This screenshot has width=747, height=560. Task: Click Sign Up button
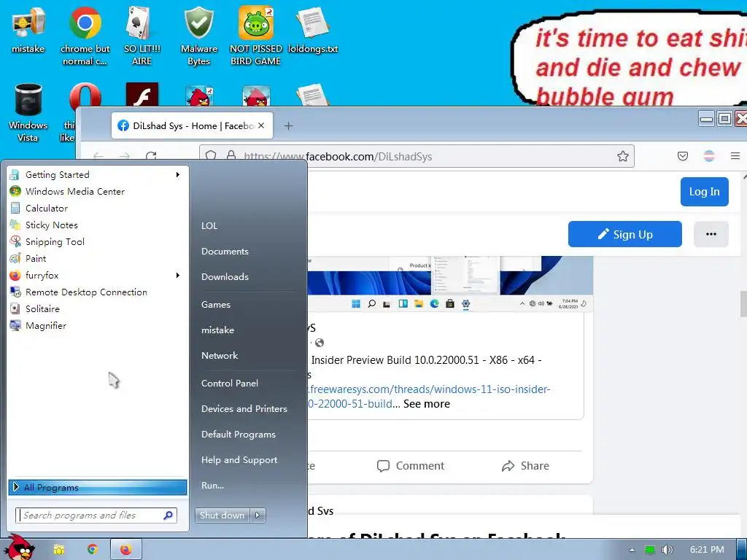624,234
